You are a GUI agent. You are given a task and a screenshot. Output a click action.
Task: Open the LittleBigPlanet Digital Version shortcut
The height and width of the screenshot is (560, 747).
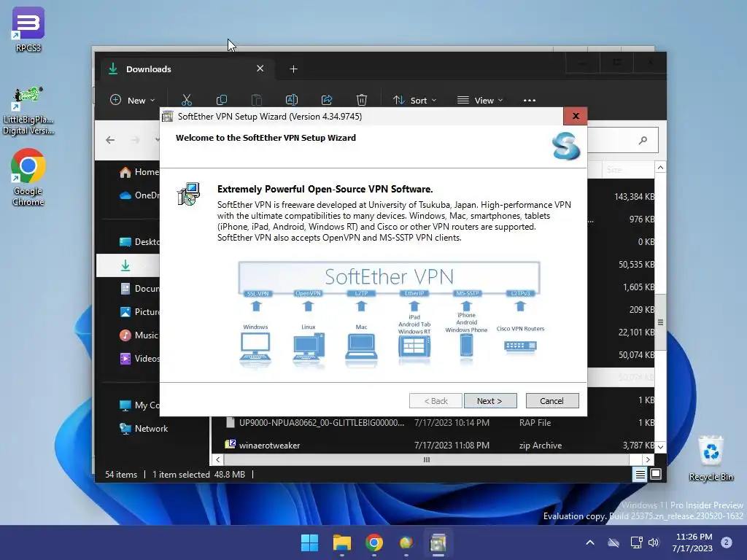point(28,112)
